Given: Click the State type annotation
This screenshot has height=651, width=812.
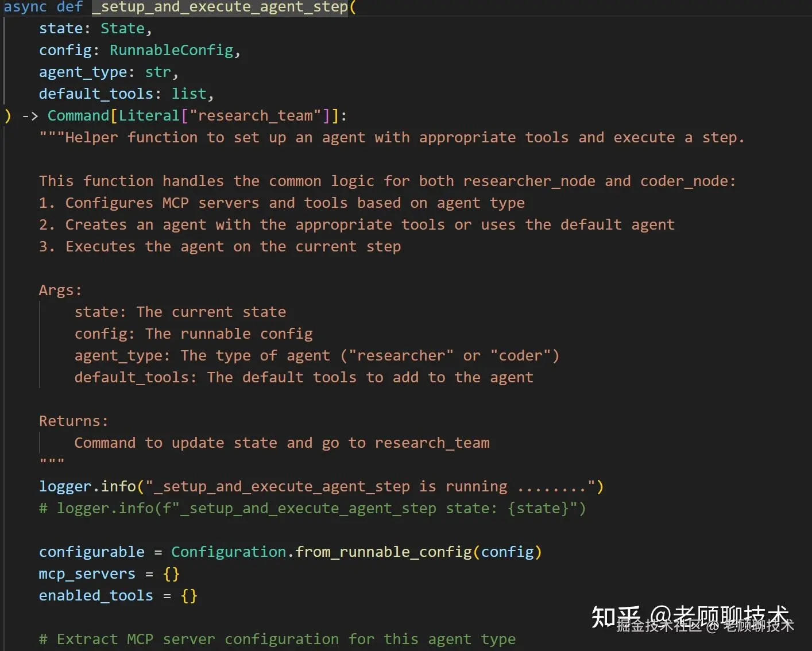Looking at the screenshot, I should 122,29.
